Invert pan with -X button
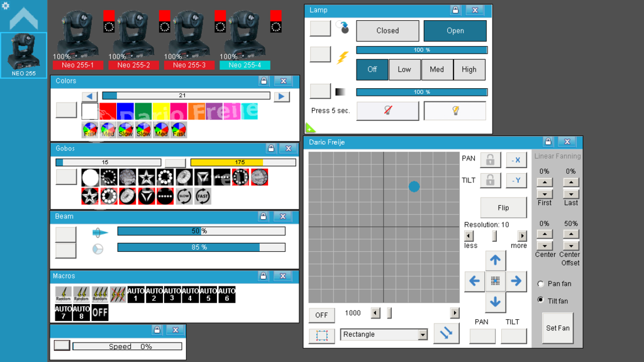 tap(516, 160)
